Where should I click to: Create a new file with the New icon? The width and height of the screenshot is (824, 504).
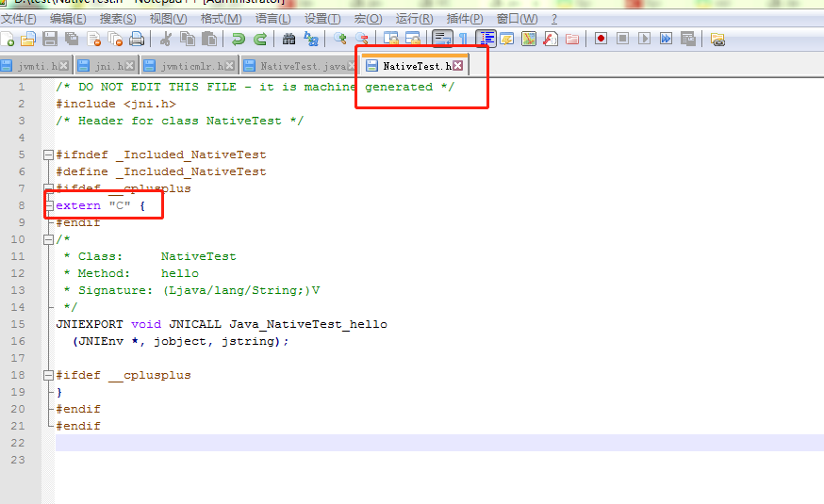(8, 39)
